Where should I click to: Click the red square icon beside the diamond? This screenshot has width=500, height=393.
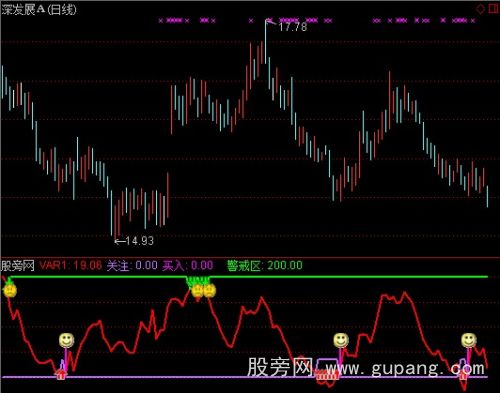point(494,9)
